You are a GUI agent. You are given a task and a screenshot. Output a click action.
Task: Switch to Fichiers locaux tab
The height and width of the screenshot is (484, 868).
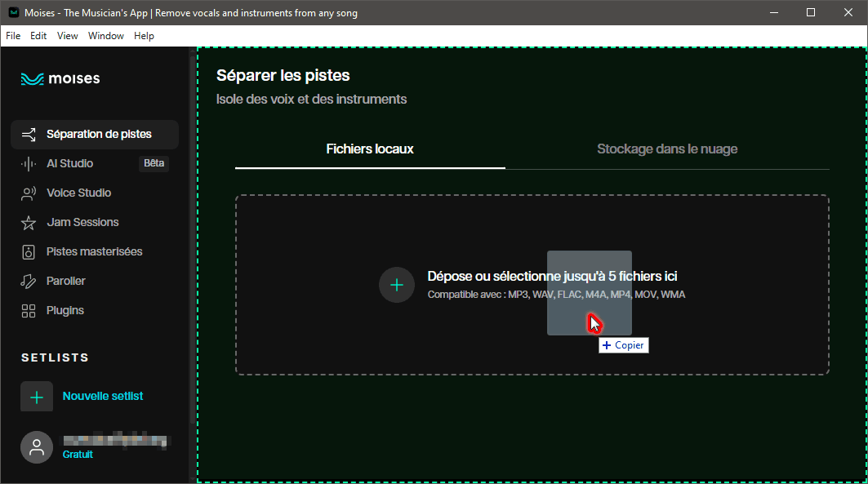[370, 149]
